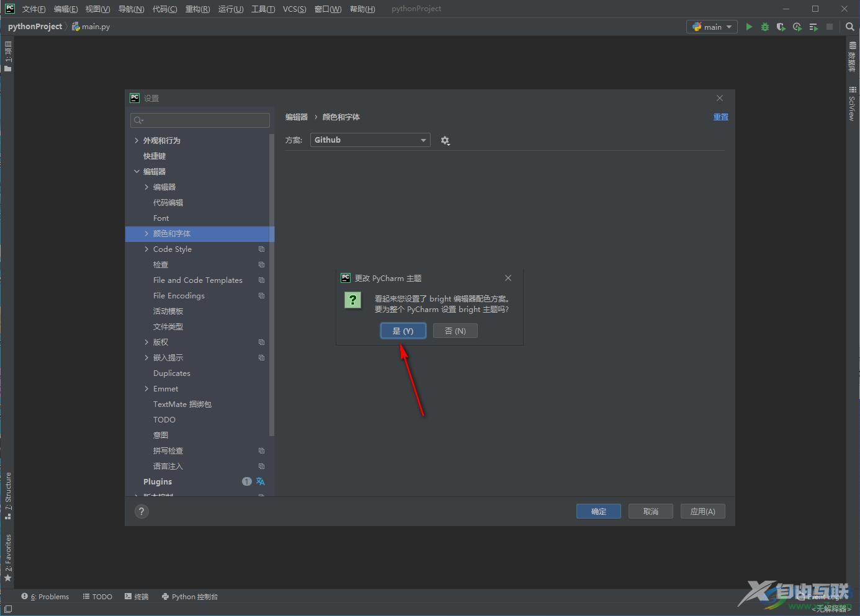Expand the Emmet tree node
The height and width of the screenshot is (616, 860).
coord(146,389)
